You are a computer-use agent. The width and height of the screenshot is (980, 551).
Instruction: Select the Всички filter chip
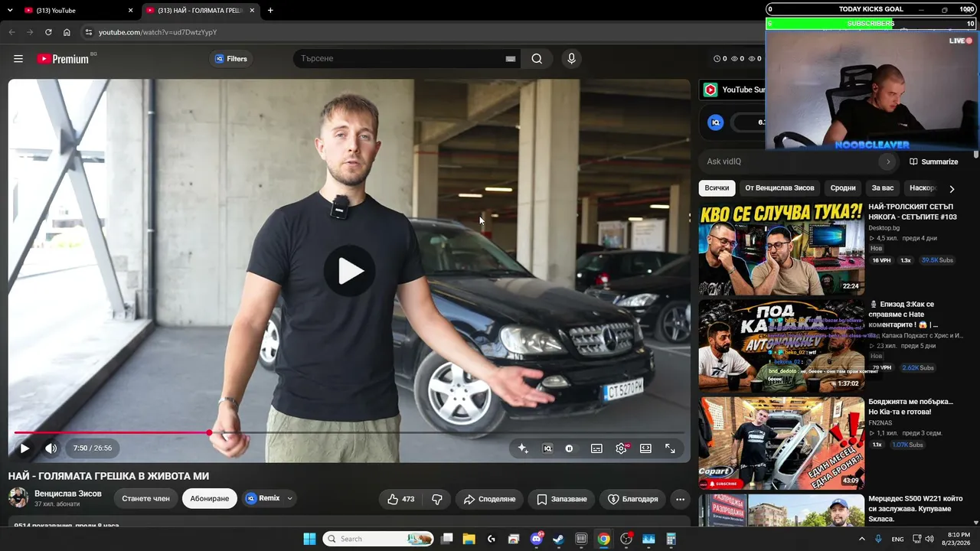click(717, 188)
